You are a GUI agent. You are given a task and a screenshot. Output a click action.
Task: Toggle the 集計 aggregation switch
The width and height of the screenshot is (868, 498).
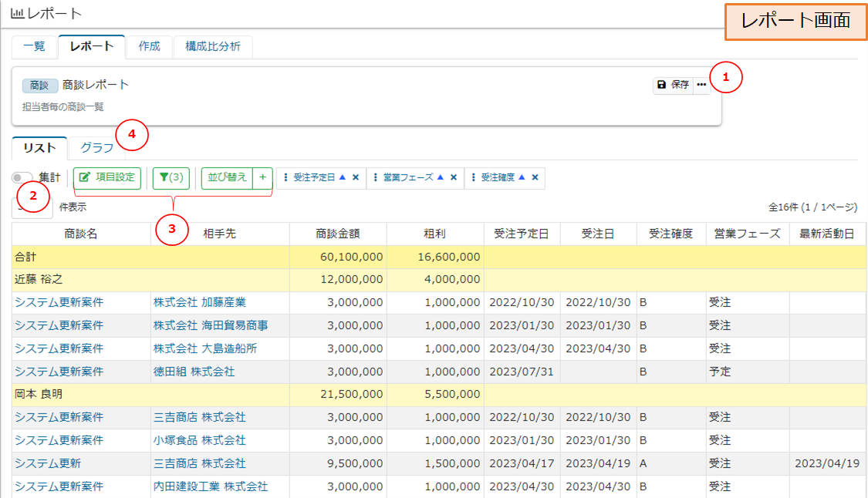(x=22, y=177)
